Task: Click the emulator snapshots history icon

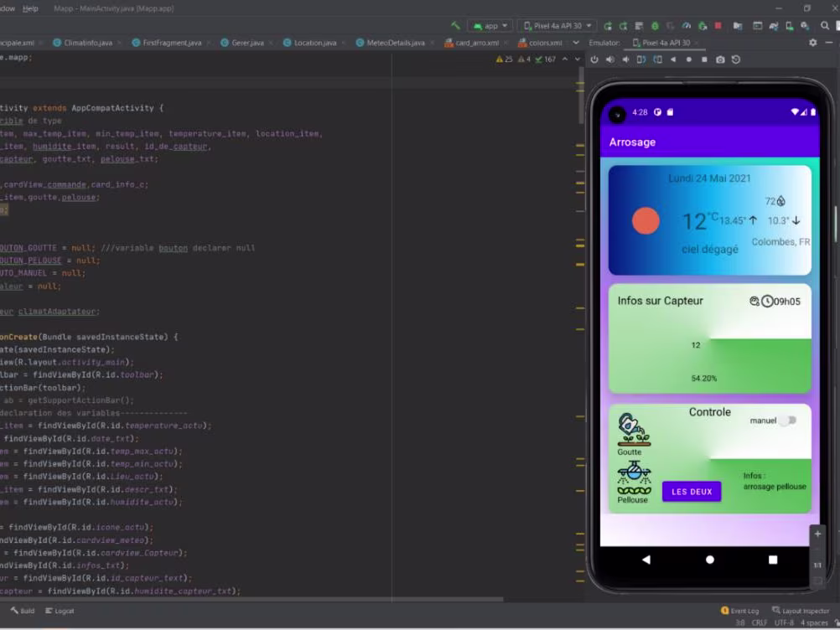Action: point(736,59)
